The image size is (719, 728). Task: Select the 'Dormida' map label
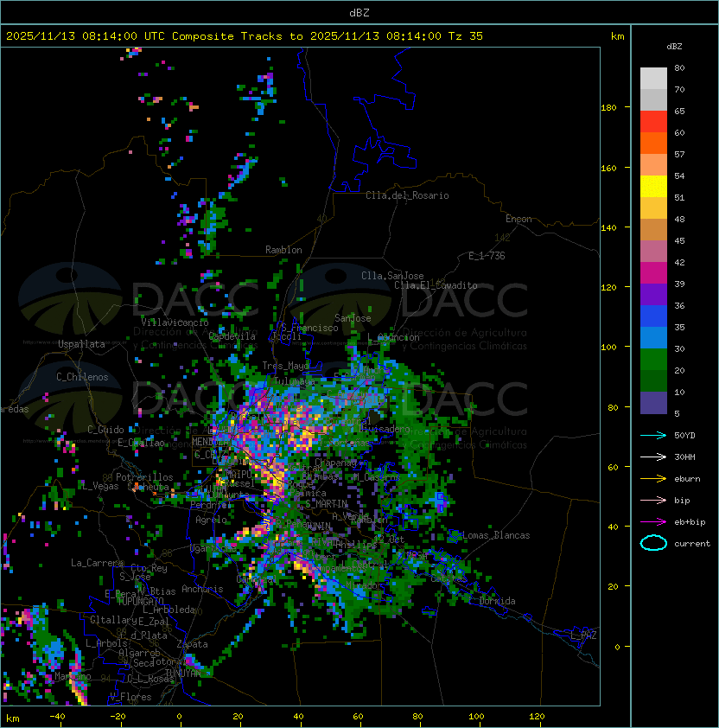point(497,601)
